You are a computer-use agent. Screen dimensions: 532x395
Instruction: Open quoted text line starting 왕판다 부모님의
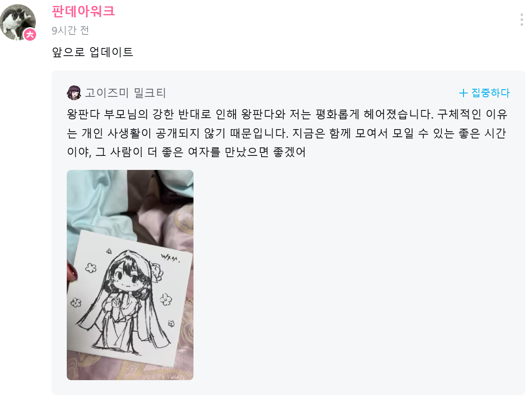coord(287,114)
